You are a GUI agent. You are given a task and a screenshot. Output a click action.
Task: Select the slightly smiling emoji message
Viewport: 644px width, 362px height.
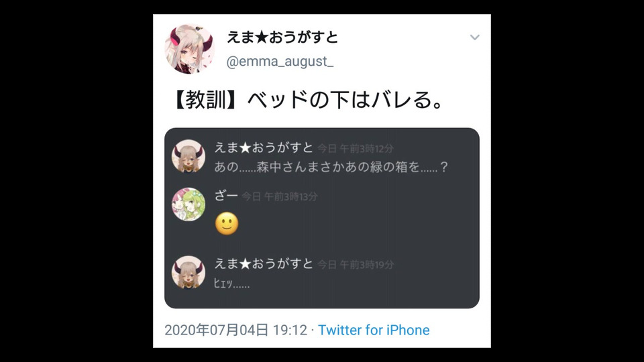click(227, 224)
